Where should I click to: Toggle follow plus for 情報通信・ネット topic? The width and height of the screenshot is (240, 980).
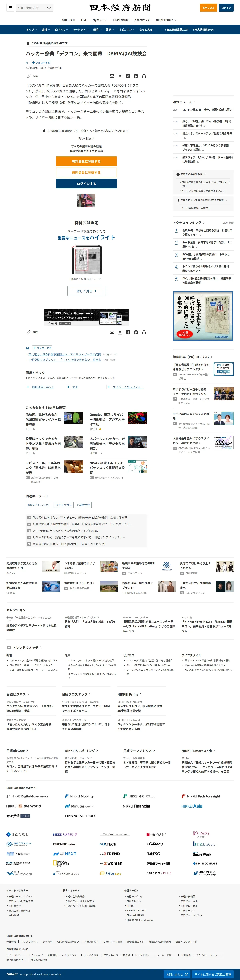pos(28,387)
